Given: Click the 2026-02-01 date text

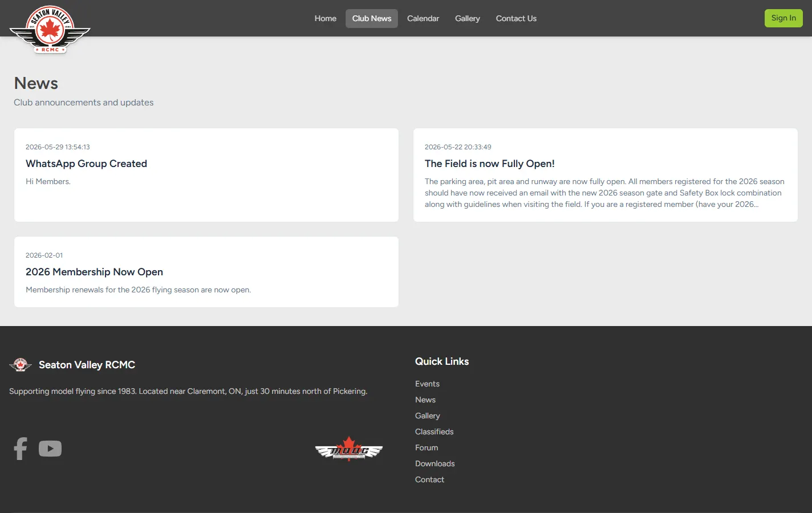Looking at the screenshot, I should 44,255.
